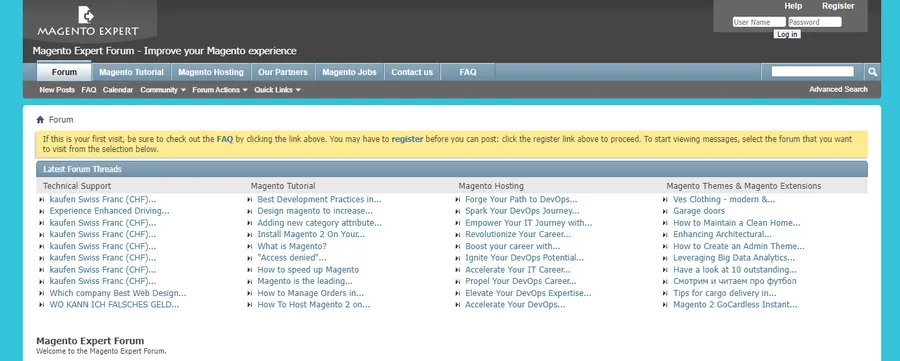Image resolution: width=900 pixels, height=361 pixels.
Task: Click arrow icon beside Tips for cargo delivery
Action: tap(665, 293)
